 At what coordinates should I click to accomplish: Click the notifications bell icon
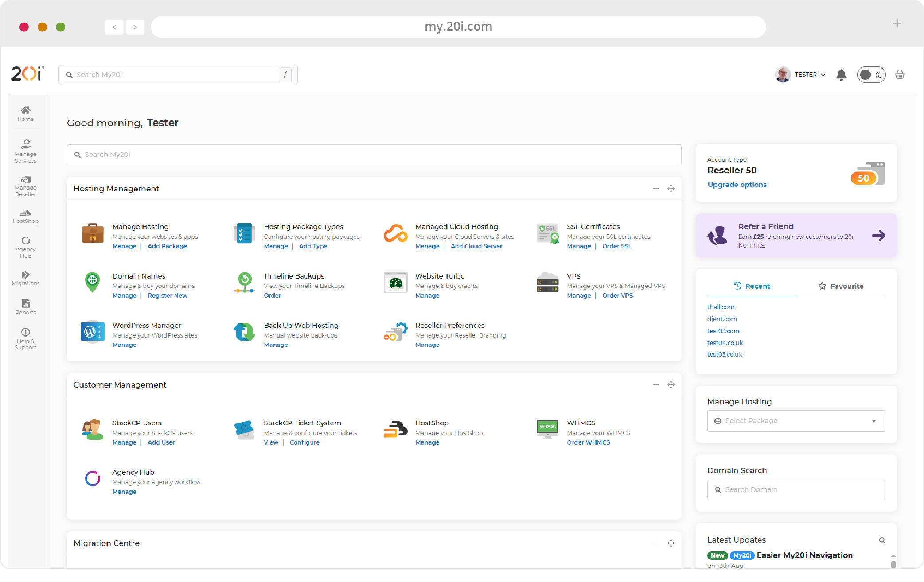coord(841,75)
